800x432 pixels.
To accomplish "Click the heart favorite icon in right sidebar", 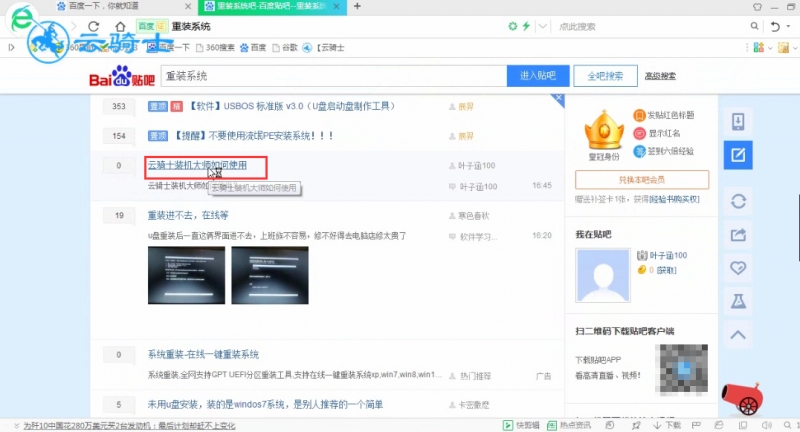I will pyautogui.click(x=738, y=268).
